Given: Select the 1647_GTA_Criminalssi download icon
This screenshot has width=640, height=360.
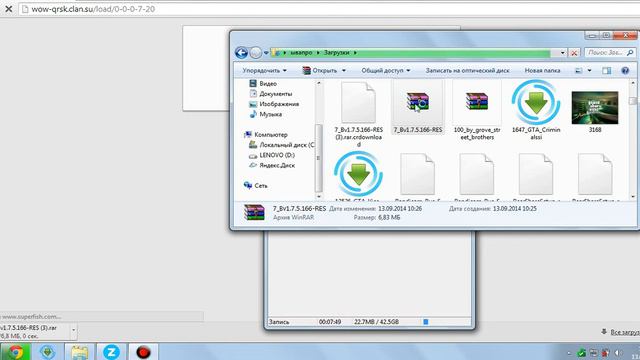Looking at the screenshot, I should click(x=536, y=110).
